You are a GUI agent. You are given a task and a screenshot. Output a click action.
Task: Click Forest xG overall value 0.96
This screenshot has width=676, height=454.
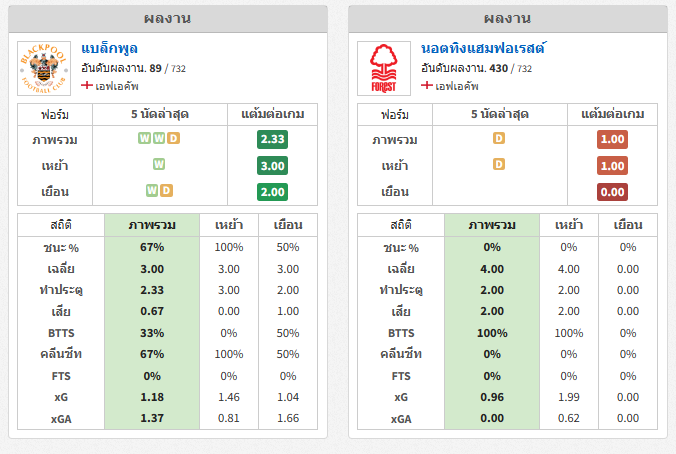492,397
